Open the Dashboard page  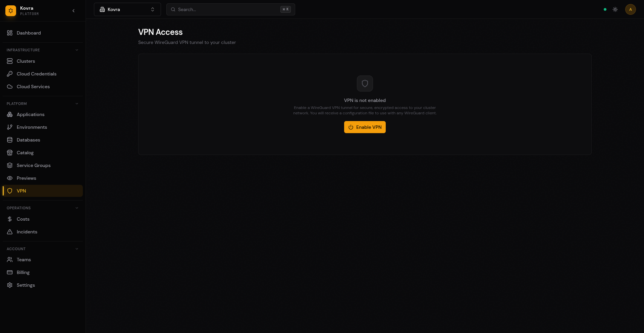43,33
